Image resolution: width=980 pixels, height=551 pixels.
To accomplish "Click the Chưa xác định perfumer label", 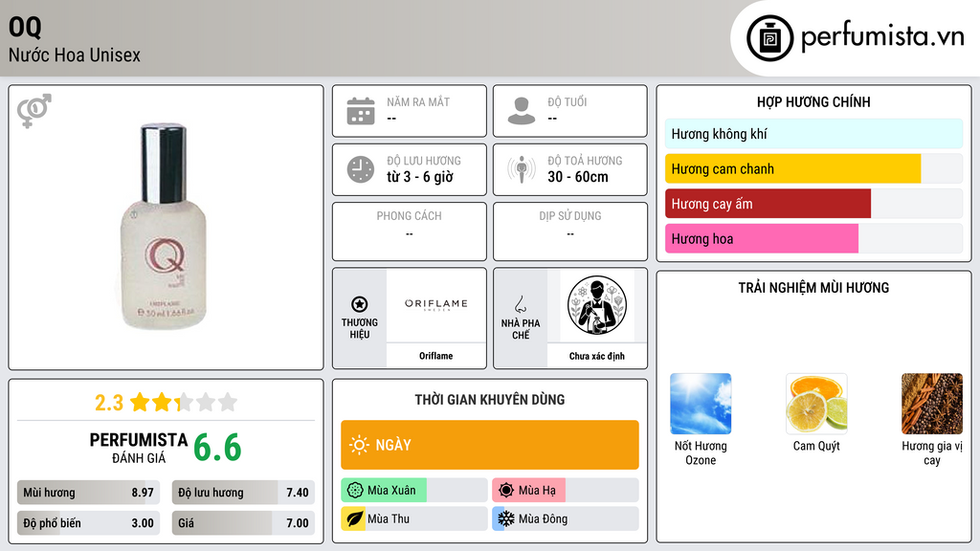I will (597, 356).
